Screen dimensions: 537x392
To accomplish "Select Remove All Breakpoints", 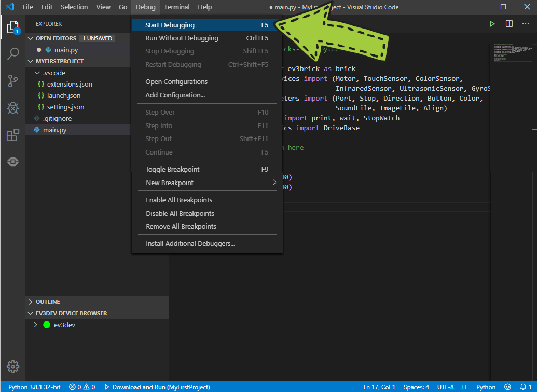I will click(x=207, y=226).
